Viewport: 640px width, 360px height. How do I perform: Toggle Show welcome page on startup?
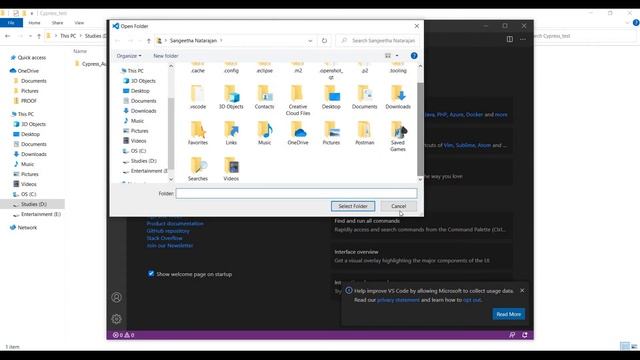coord(151,273)
